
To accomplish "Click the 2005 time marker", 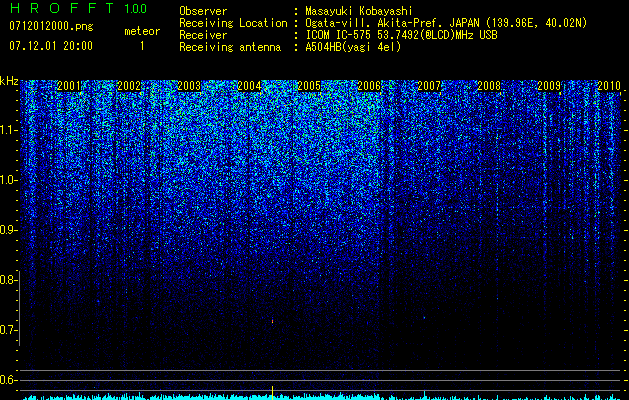I will (x=309, y=86).
